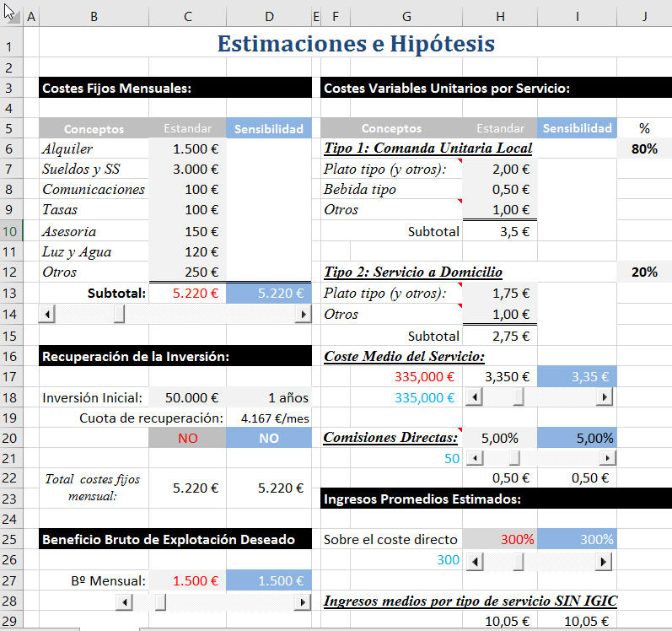Select the Alquiler 1.500 € cell
Image resolution: width=672 pixels, height=631 pixels.
click(187, 148)
